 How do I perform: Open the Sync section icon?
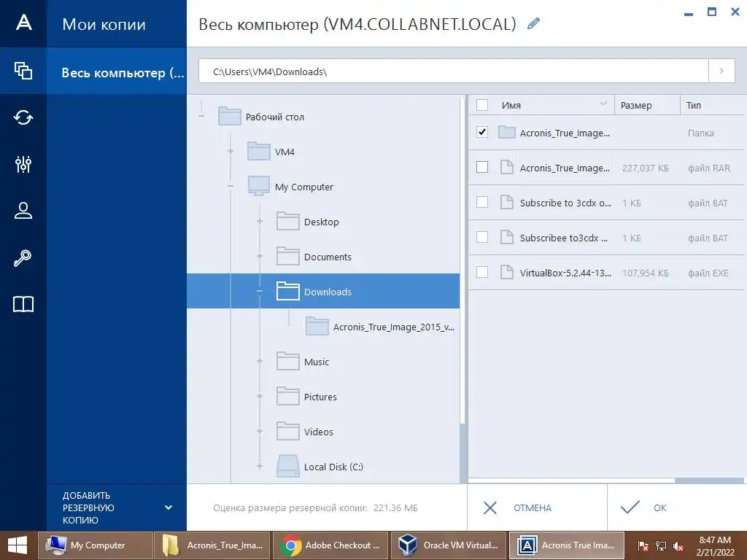pos(23,117)
